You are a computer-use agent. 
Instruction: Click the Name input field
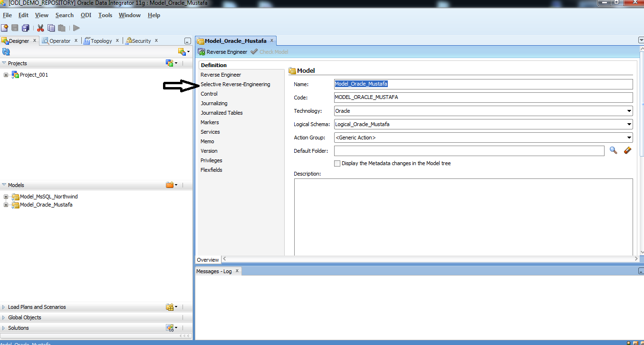[x=483, y=84]
